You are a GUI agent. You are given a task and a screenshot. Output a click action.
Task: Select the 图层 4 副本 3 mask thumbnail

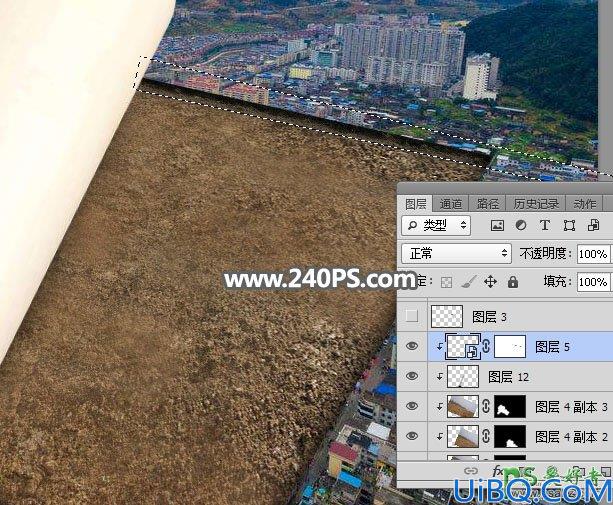510,407
